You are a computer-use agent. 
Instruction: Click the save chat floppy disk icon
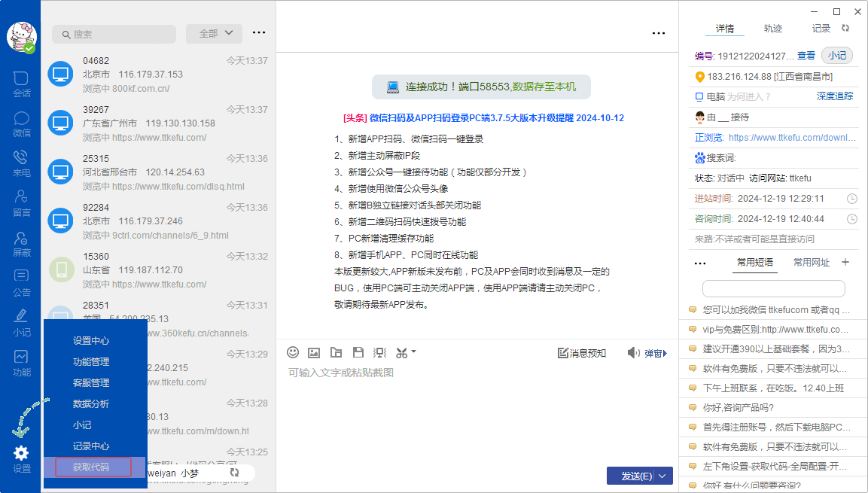pos(358,352)
